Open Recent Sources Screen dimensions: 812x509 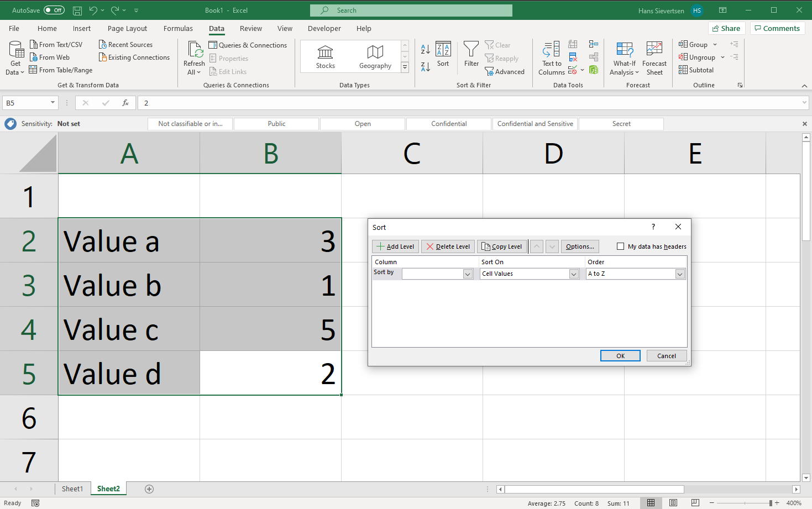tap(125, 44)
